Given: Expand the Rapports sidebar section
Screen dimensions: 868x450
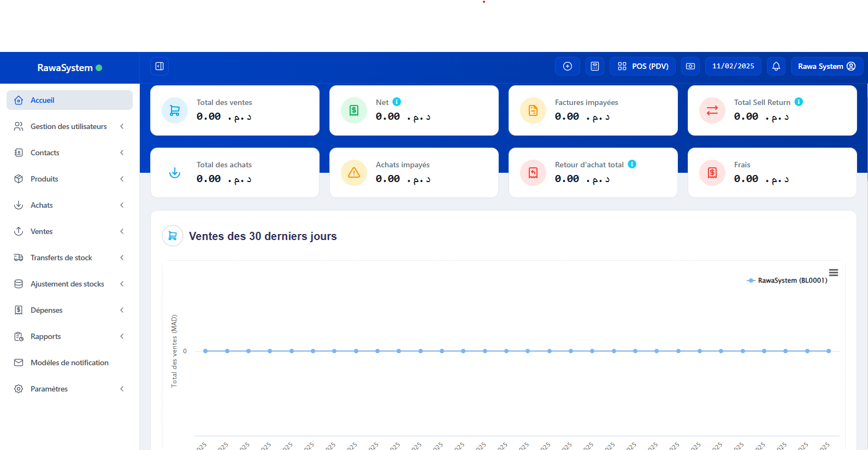Looking at the screenshot, I should (69, 336).
